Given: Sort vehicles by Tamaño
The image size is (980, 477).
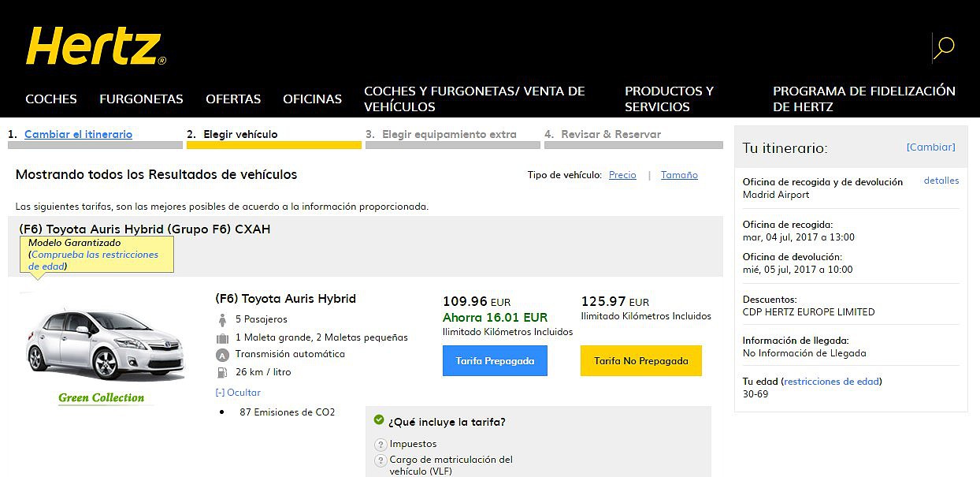Looking at the screenshot, I should click(x=679, y=175).
